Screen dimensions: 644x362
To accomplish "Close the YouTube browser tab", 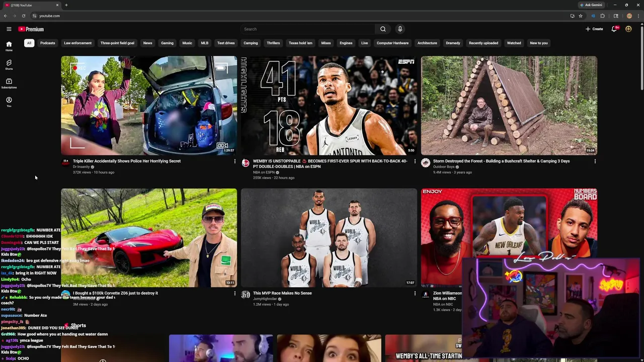I will coord(57,5).
